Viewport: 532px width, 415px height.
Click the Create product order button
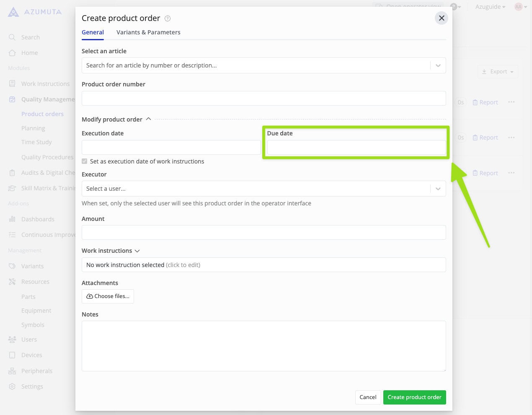tap(414, 397)
